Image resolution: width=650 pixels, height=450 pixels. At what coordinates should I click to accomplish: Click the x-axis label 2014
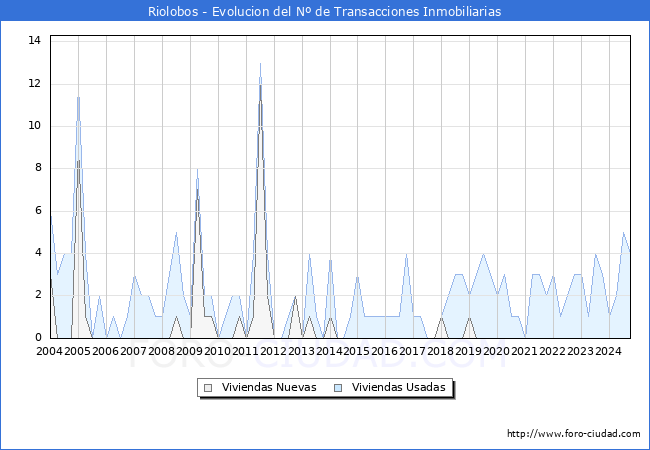(329, 351)
